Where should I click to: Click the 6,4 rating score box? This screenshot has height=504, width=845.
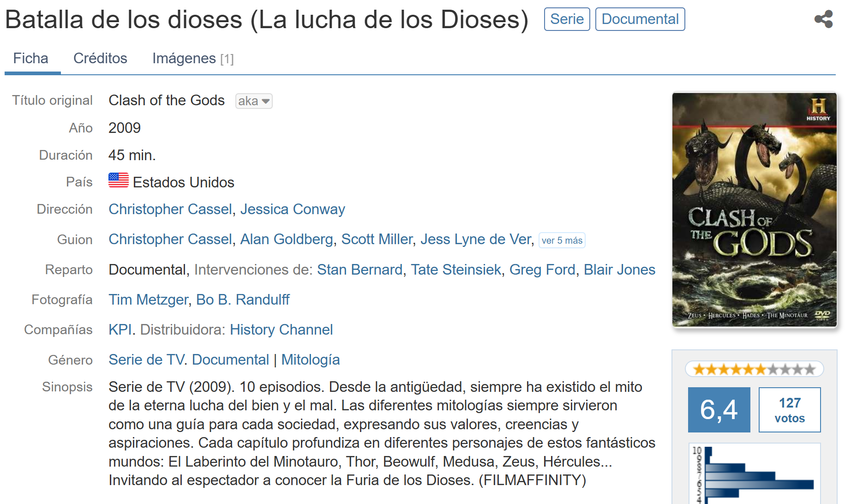pyautogui.click(x=719, y=410)
